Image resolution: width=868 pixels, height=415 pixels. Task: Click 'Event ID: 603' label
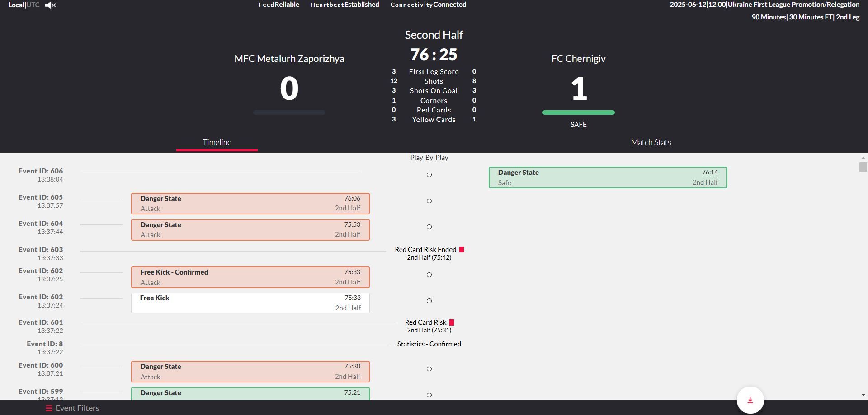coord(41,250)
